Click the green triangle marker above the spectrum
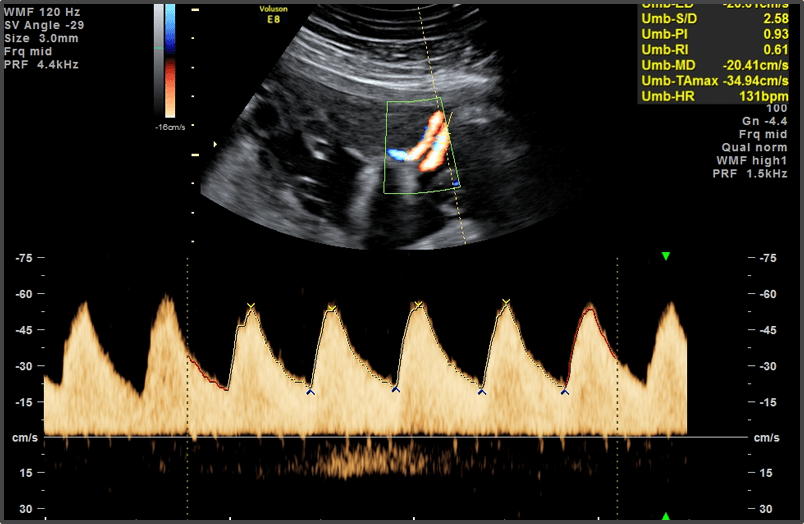 (x=666, y=256)
